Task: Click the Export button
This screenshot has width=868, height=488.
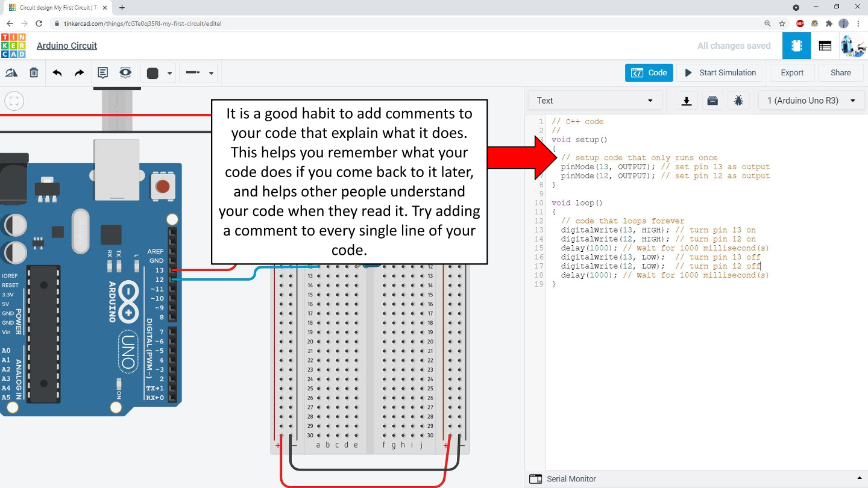Action: (x=791, y=73)
